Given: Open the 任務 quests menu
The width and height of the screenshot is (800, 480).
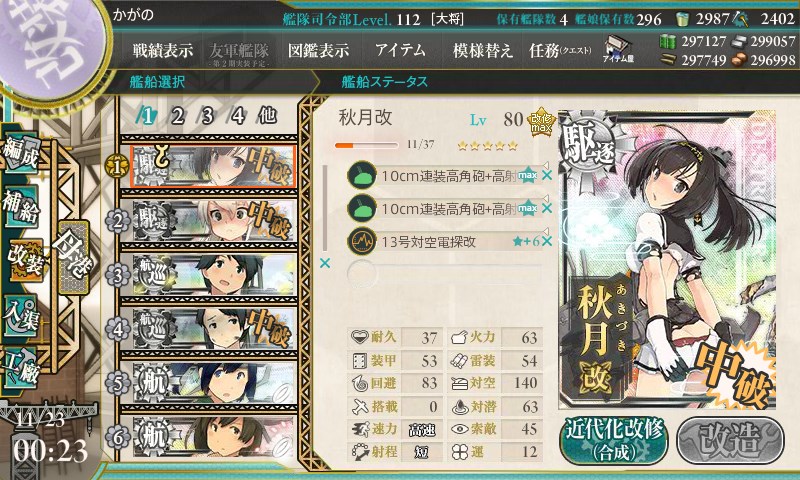Looking at the screenshot, I should [560, 50].
